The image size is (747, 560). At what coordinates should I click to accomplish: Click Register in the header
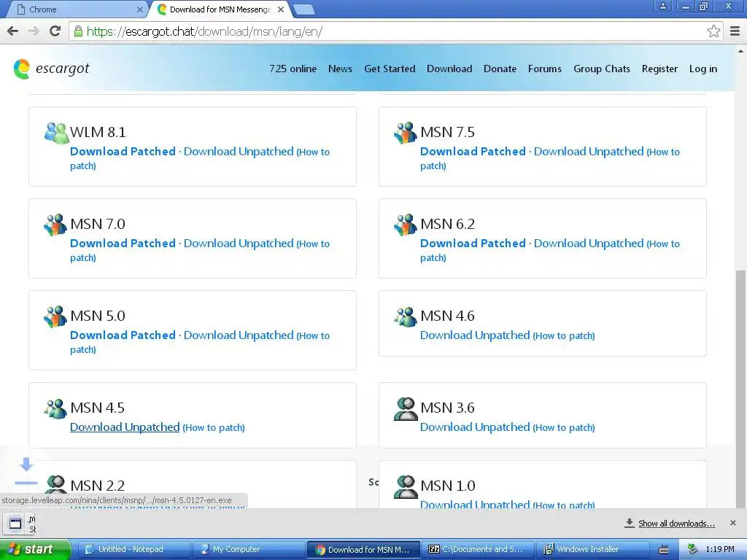coord(659,69)
